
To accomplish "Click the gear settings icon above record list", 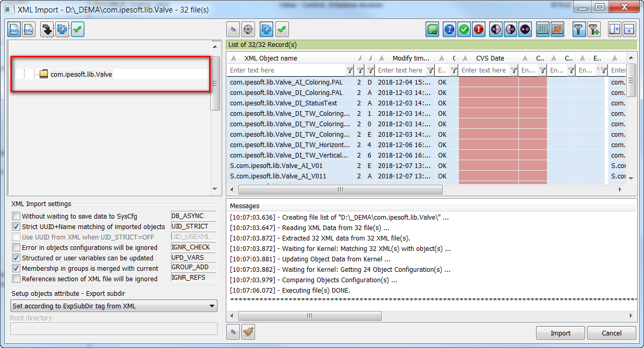I will point(248,30).
